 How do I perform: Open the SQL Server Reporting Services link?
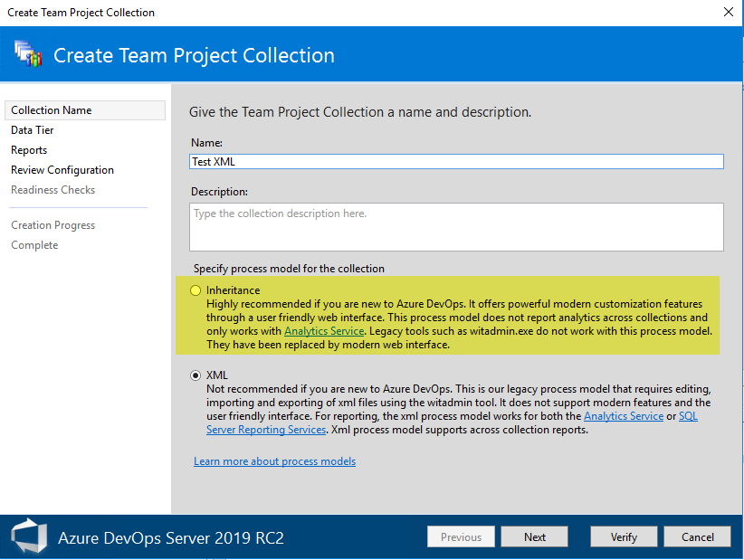pyautogui.click(x=266, y=430)
